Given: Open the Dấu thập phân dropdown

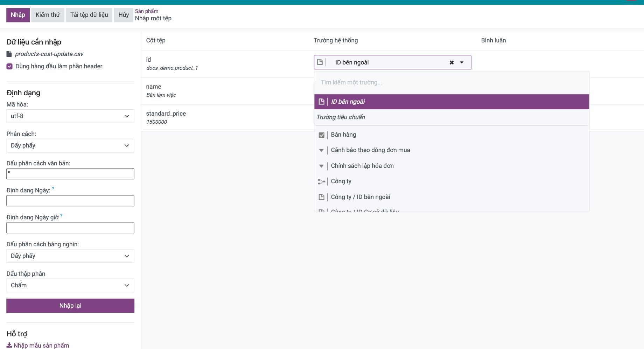Looking at the screenshot, I should [70, 285].
